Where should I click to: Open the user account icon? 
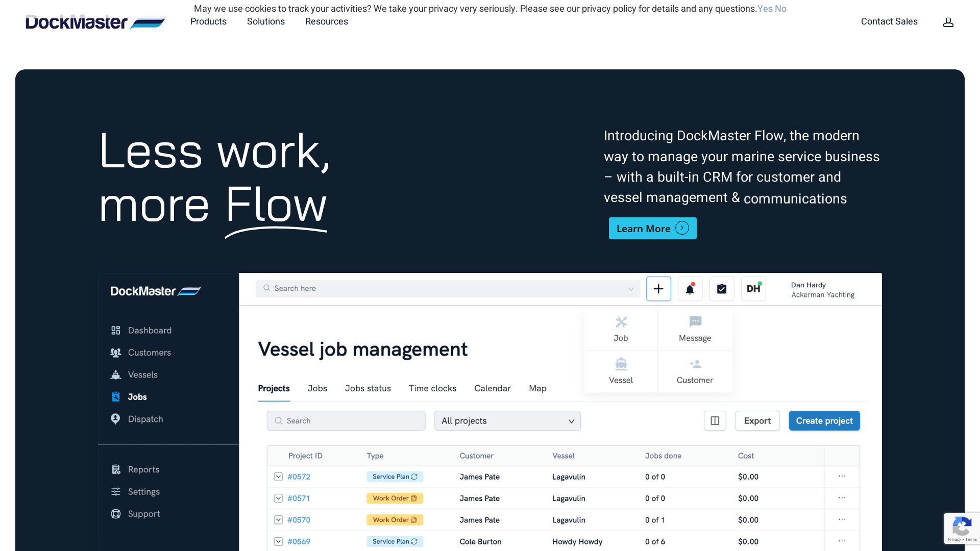pos(948,22)
